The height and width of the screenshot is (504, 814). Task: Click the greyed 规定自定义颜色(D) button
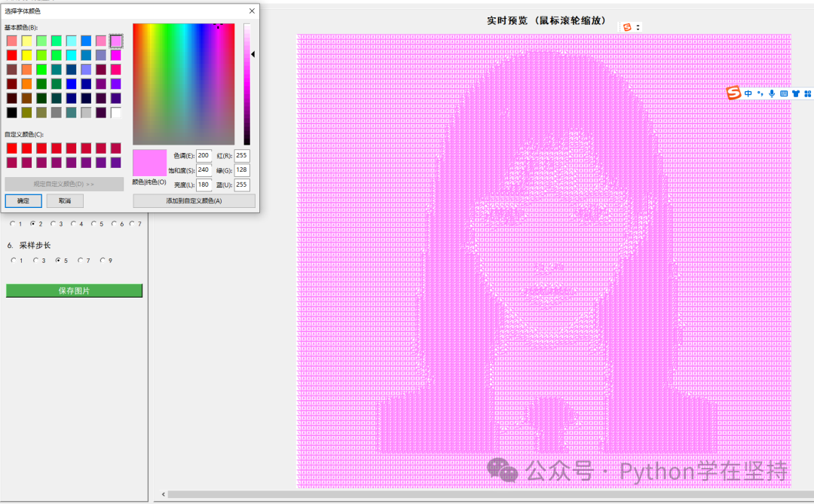(64, 184)
